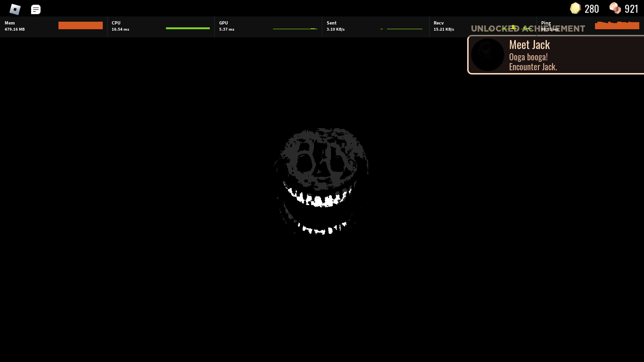Click the Meet Jack achievement badge icon
644x362 pixels.
(487, 54)
